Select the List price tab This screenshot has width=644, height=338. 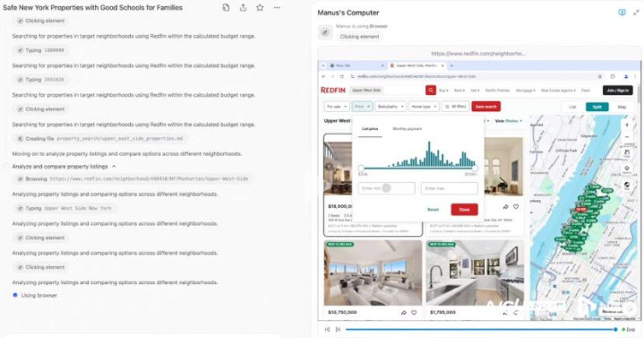(x=370, y=129)
